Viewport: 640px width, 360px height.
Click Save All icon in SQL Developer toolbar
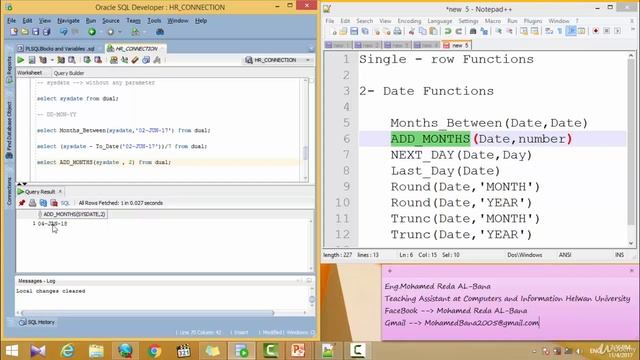[47, 31]
